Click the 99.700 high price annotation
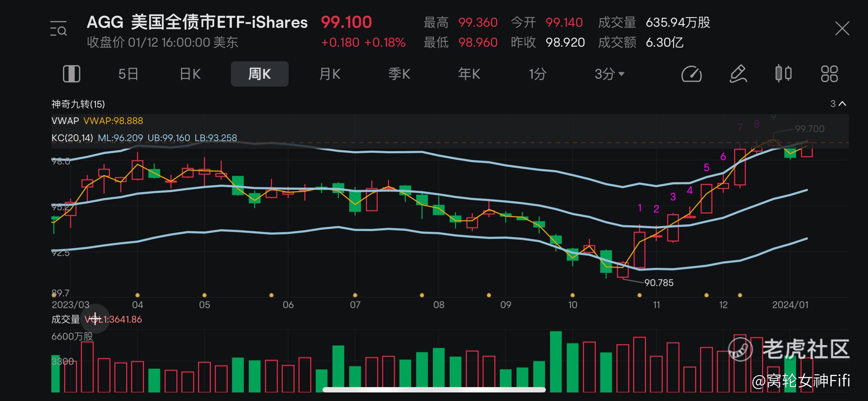 coord(810,129)
